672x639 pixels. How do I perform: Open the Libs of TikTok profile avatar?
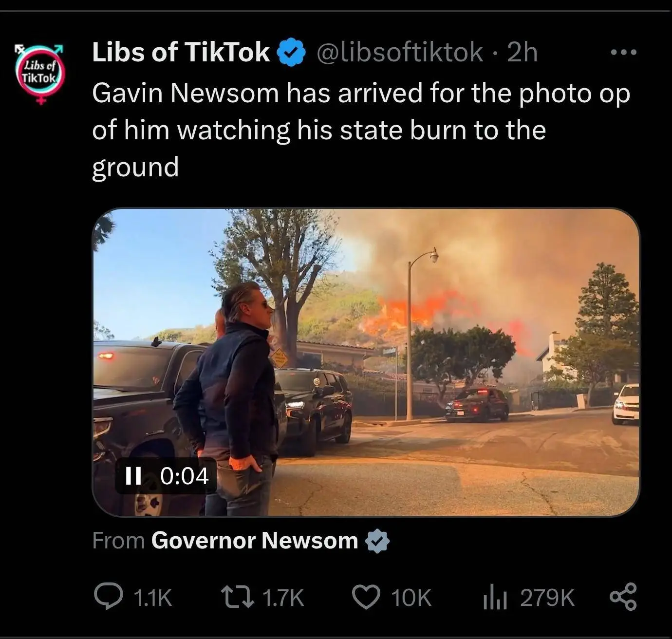pyautogui.click(x=40, y=74)
